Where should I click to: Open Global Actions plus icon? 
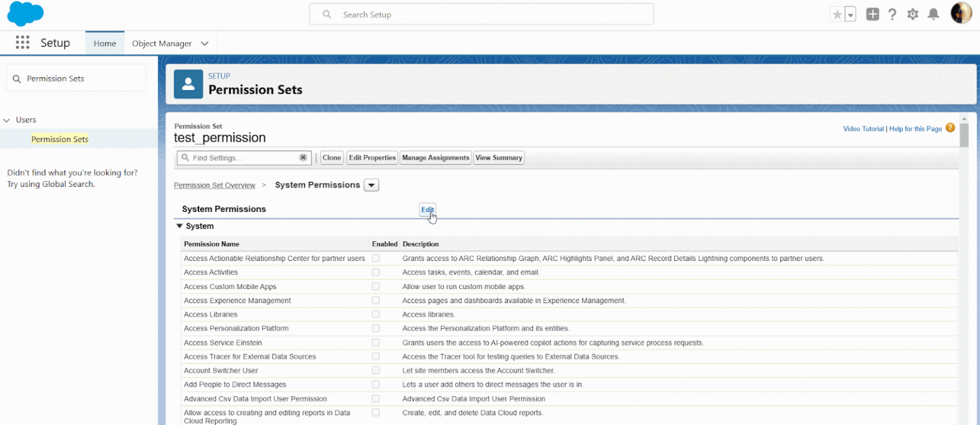[872, 15]
